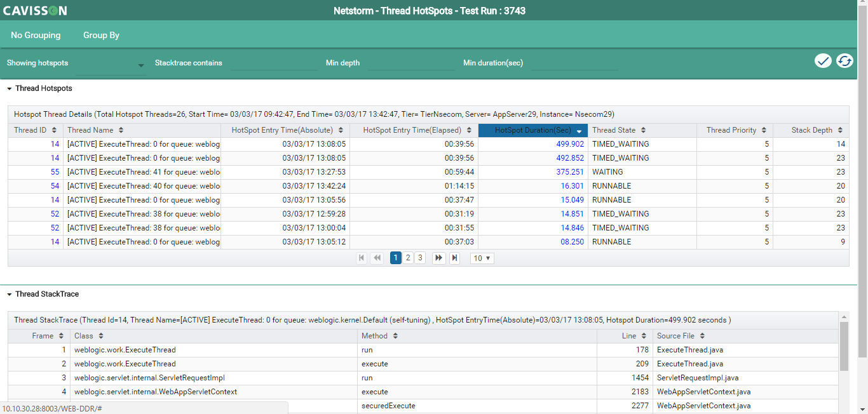Viewport: 868px width, 414px height.
Task: Select entry time 03/03/17 12:59:28
Action: (285, 214)
